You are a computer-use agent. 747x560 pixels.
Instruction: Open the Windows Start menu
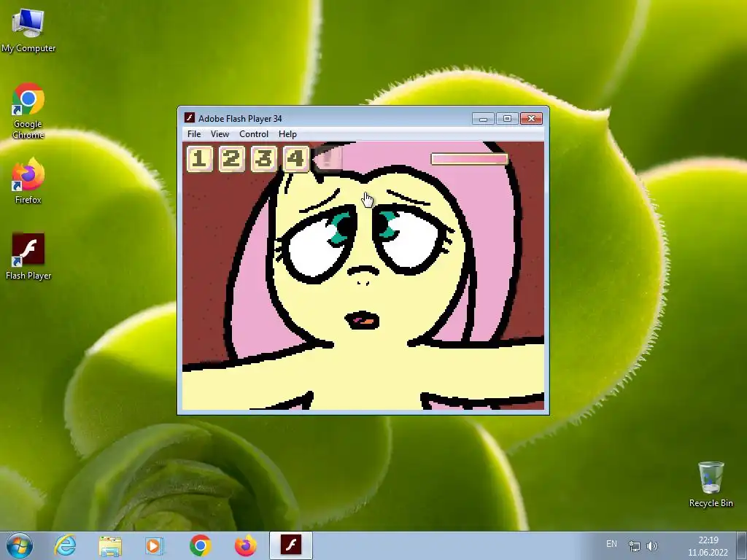[x=20, y=545]
